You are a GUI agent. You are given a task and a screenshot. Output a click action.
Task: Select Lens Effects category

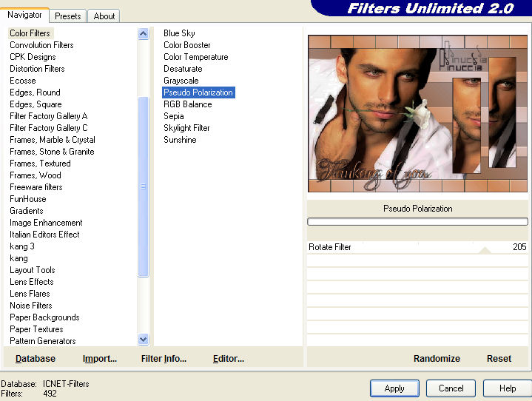point(32,282)
